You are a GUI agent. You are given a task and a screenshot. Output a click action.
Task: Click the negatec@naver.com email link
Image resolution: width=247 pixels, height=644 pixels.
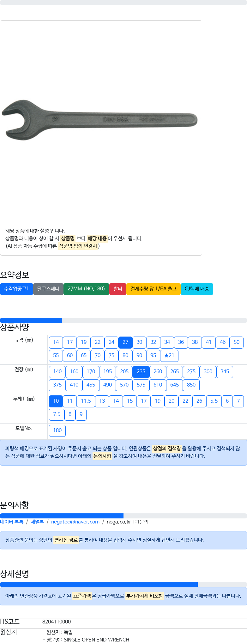75,522
